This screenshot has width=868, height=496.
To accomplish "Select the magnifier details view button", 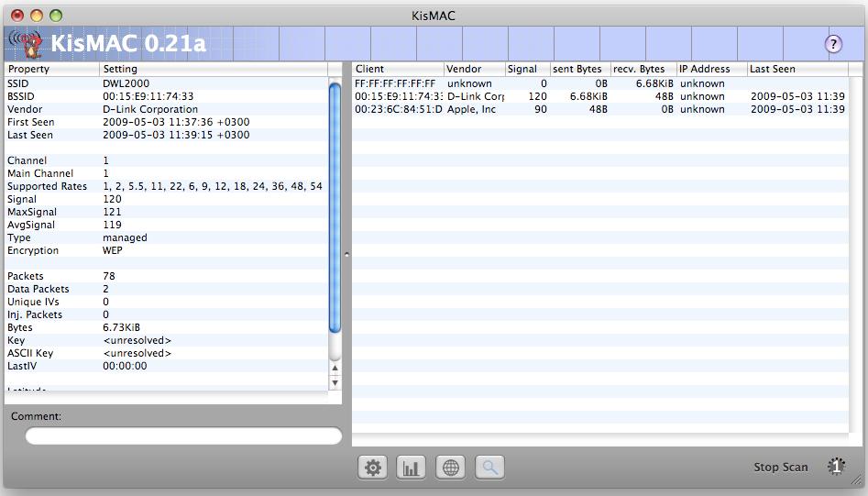I will point(489,468).
